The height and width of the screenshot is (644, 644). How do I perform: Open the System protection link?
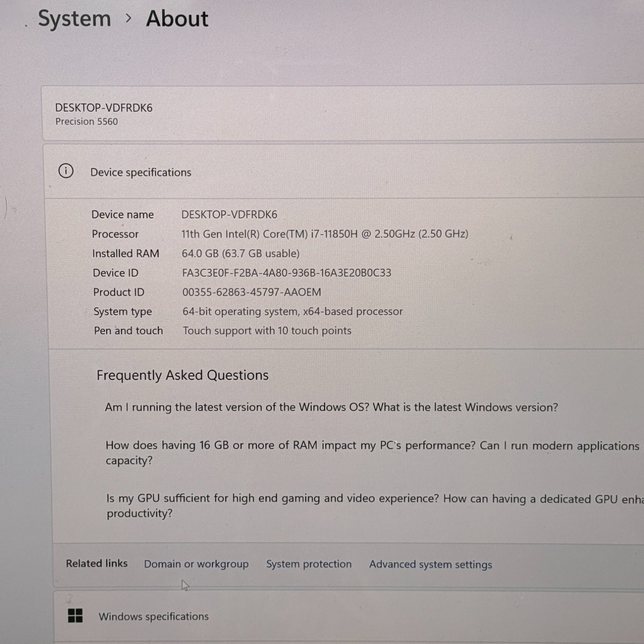[309, 564]
